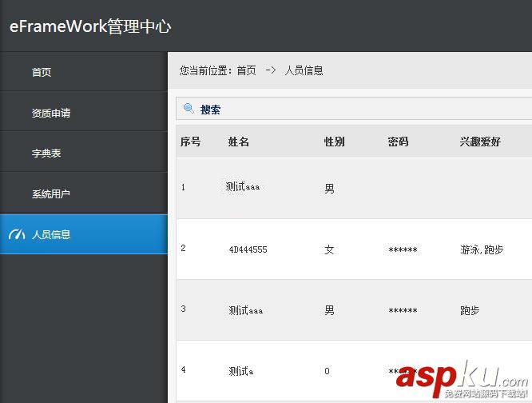This screenshot has height=403, width=532.
Task: Select name 测试aaa in row 1
Action: coord(243,186)
